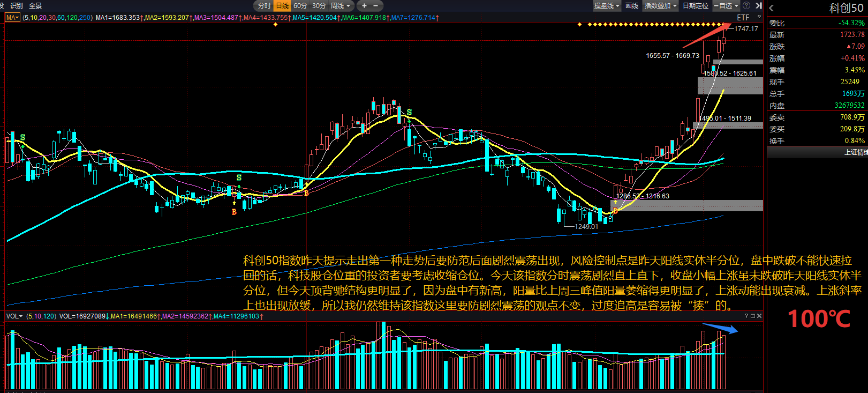868x393 pixels.
Task: Open the 操盘线 dropdown
Action: click(x=607, y=6)
